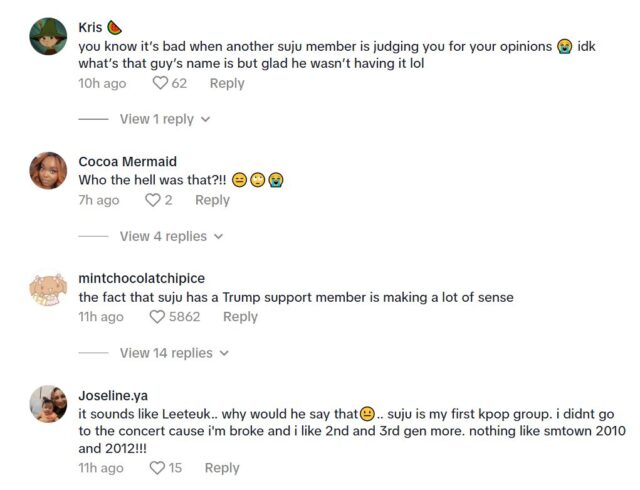Reply to Kris's comment
Viewport: 640px width, 490px height.
coord(227,83)
